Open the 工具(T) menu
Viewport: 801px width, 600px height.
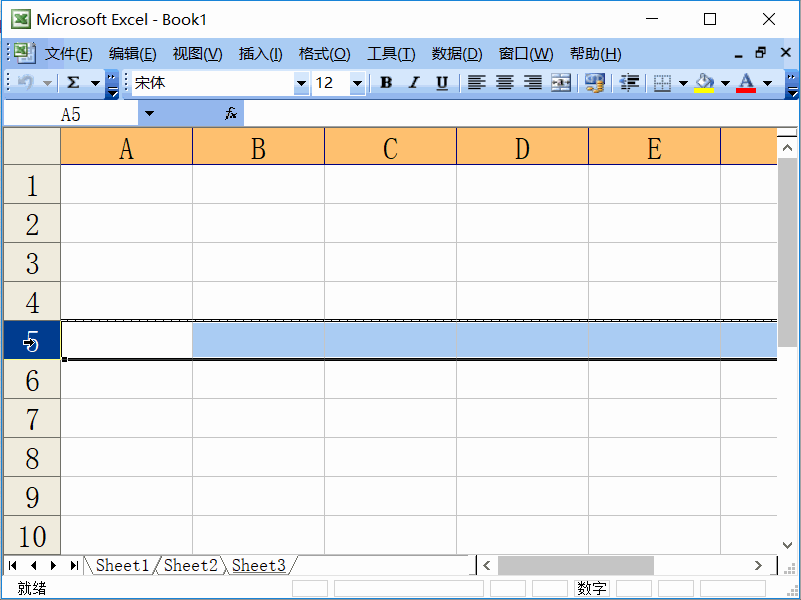tap(391, 54)
